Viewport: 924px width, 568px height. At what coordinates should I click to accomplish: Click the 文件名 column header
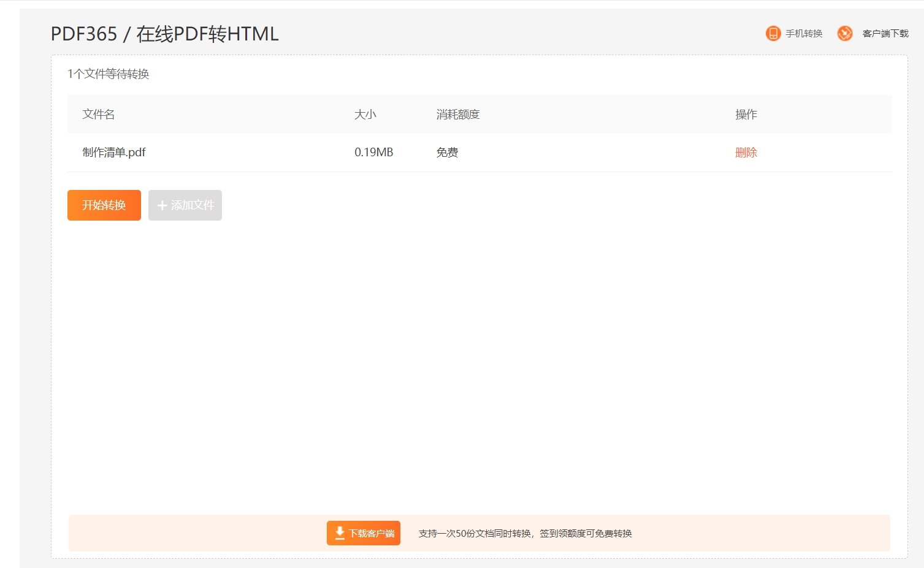click(x=99, y=115)
